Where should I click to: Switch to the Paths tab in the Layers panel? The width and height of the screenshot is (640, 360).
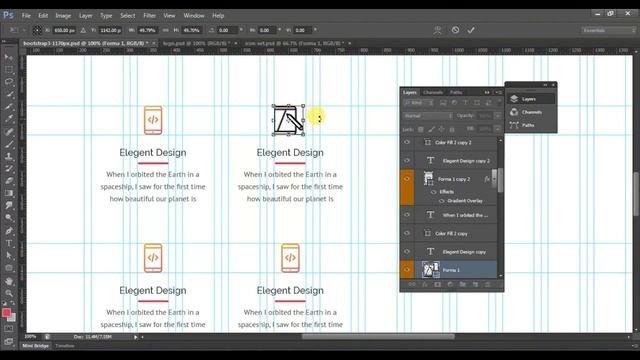[x=456, y=92]
